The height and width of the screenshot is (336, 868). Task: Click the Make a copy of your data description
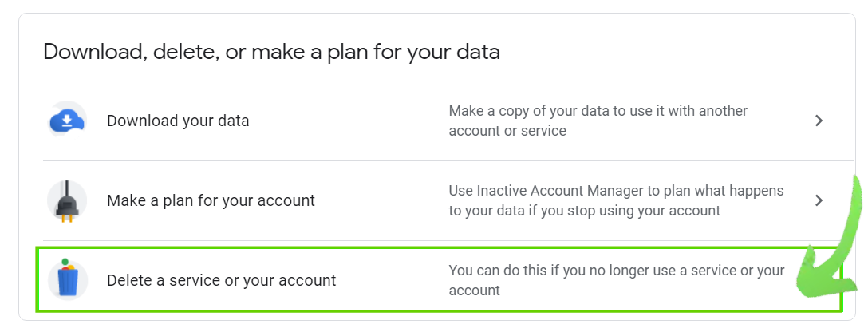(598, 121)
